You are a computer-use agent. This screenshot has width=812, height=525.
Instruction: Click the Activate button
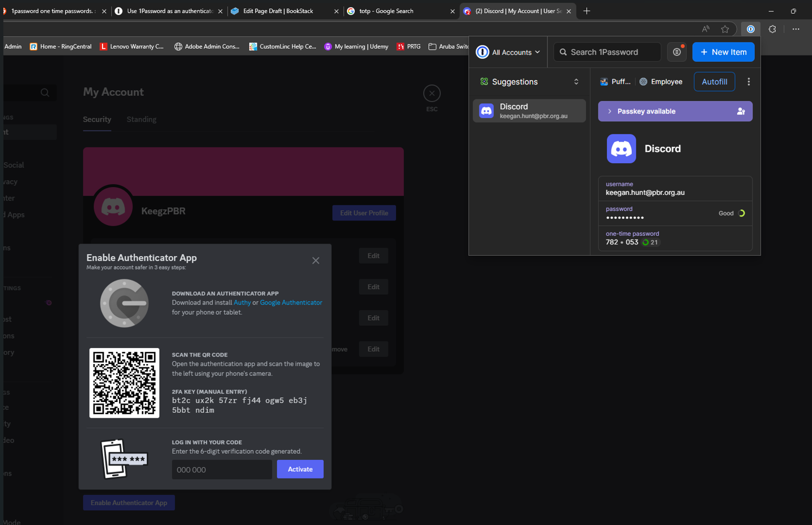tap(300, 469)
